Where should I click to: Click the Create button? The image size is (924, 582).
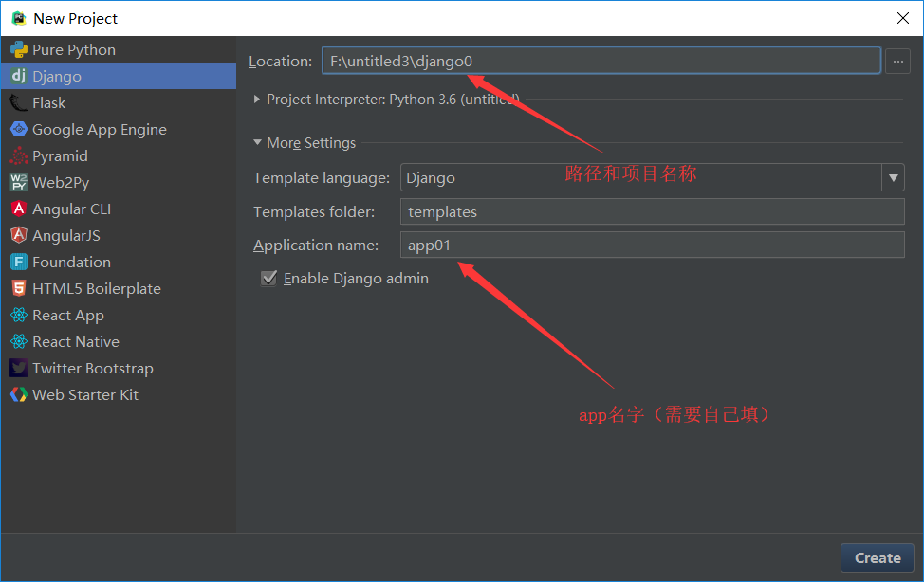pyautogui.click(x=877, y=557)
